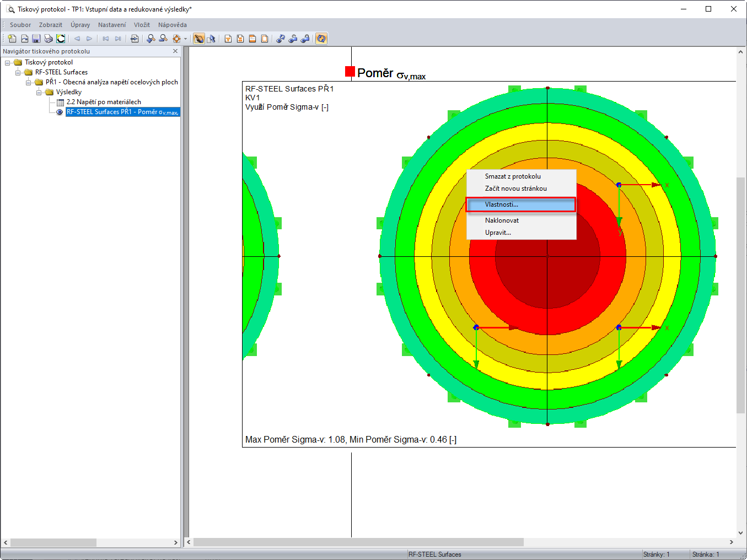Click the zoom in magnifier icon
747x560 pixels.
coord(151,39)
